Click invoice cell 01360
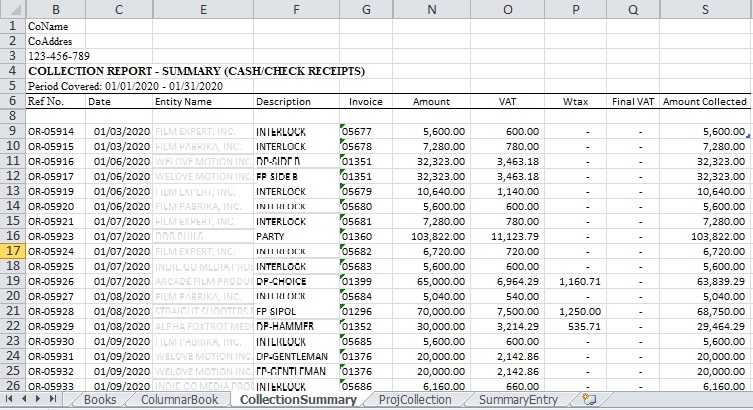This screenshot has width=753, height=410. click(366, 236)
